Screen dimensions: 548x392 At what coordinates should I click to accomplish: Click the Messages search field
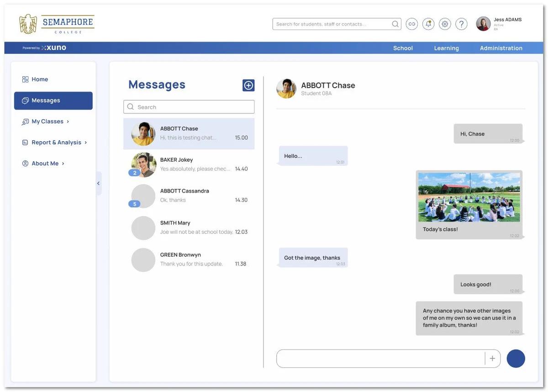point(194,107)
